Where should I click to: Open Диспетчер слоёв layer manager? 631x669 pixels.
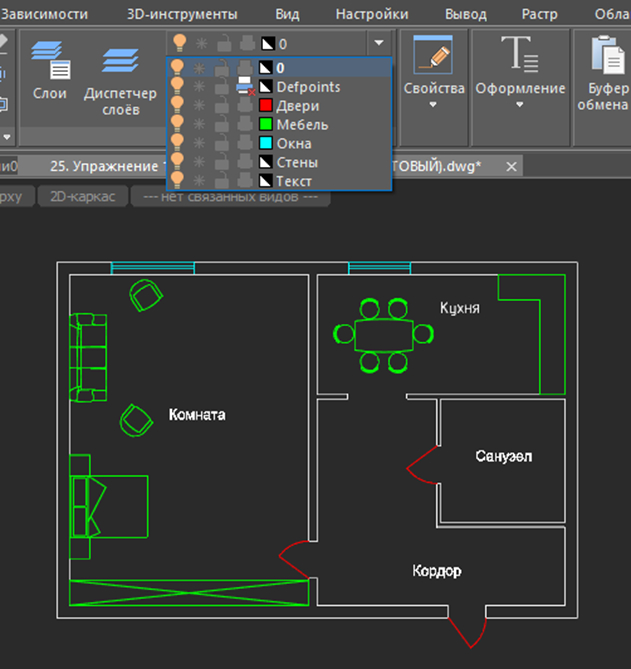[x=119, y=62]
